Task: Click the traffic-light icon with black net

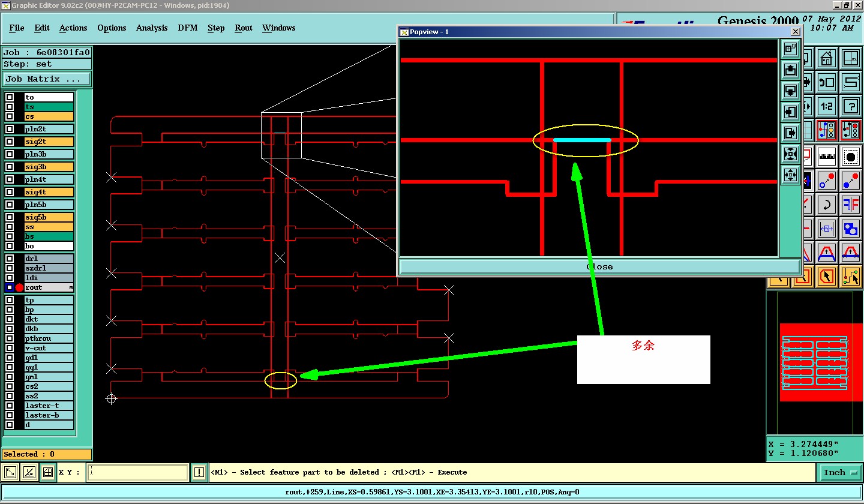Action: [x=850, y=130]
